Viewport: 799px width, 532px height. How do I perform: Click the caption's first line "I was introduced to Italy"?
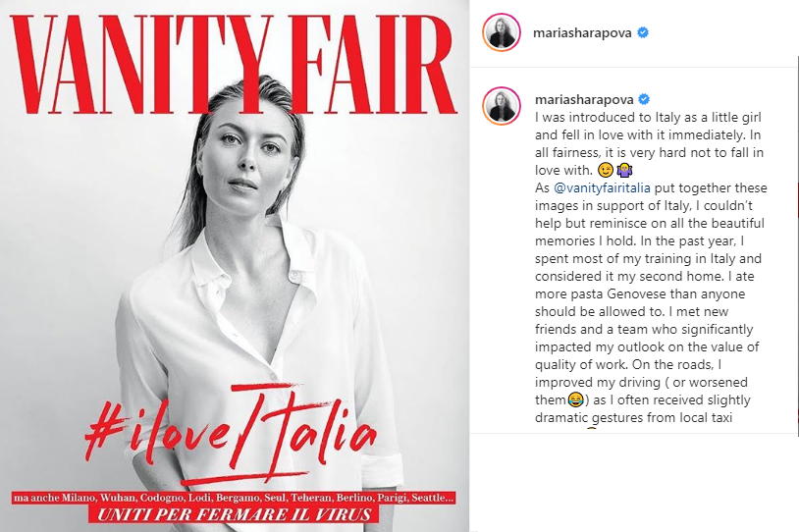[x=648, y=117]
